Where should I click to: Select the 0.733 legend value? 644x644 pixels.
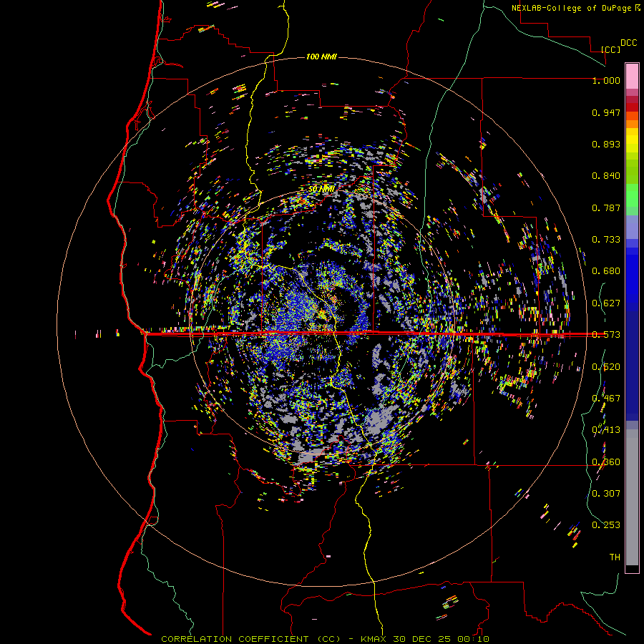tap(606, 240)
